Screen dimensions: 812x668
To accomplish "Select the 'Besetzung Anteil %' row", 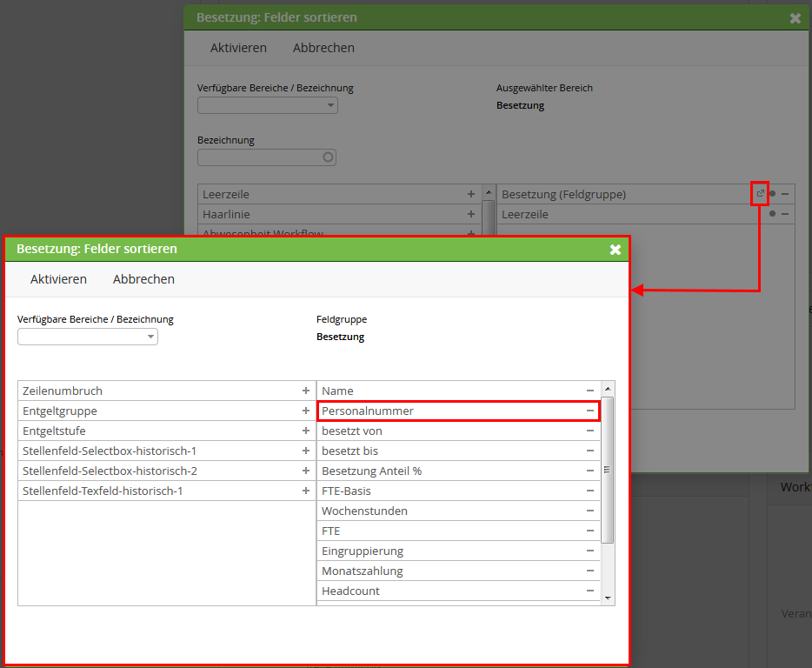I will pyautogui.click(x=458, y=471).
